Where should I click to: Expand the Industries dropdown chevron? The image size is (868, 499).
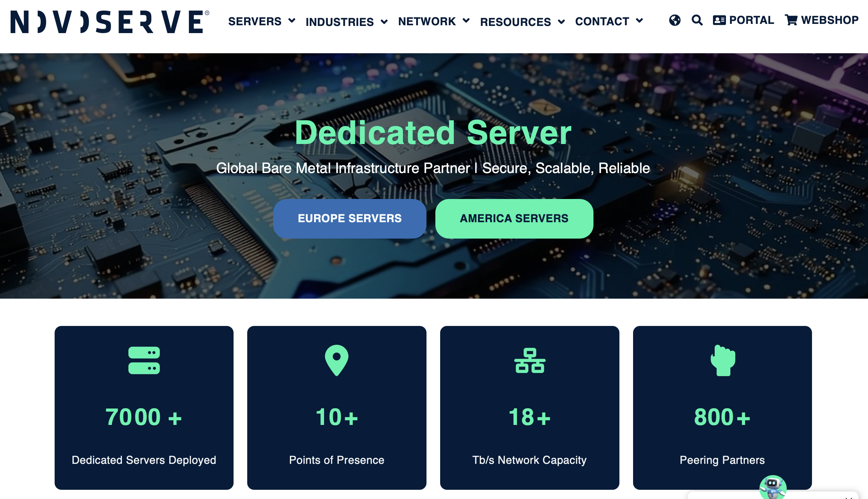[384, 22]
